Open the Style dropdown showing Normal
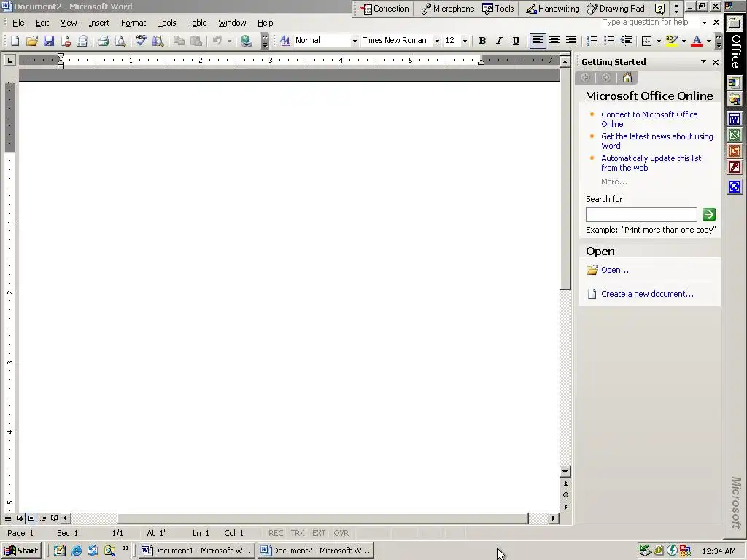The width and height of the screenshot is (747, 560). [355, 41]
